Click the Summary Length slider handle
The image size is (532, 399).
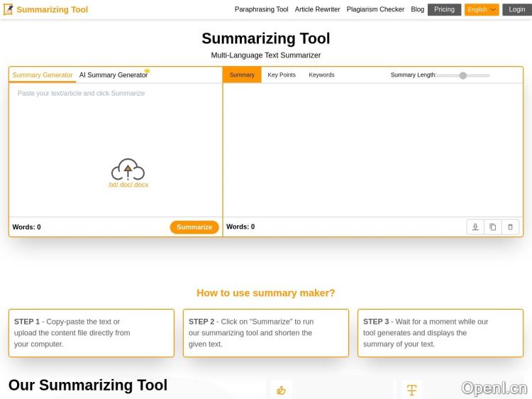click(x=463, y=75)
